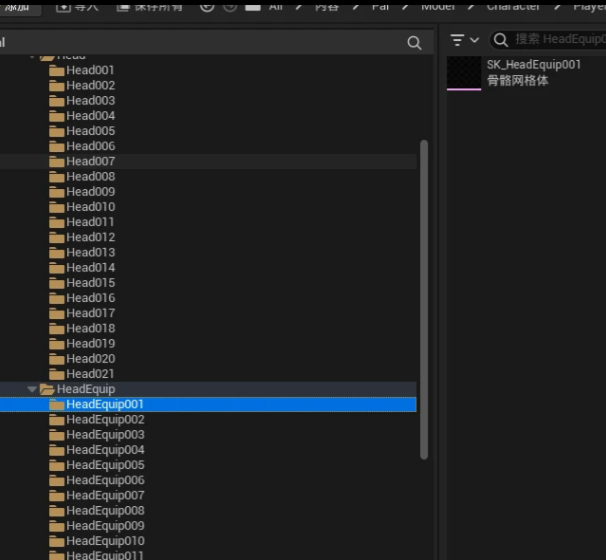The width and height of the screenshot is (606, 560).
Task: Select the Head006 folder
Action: 90,146
